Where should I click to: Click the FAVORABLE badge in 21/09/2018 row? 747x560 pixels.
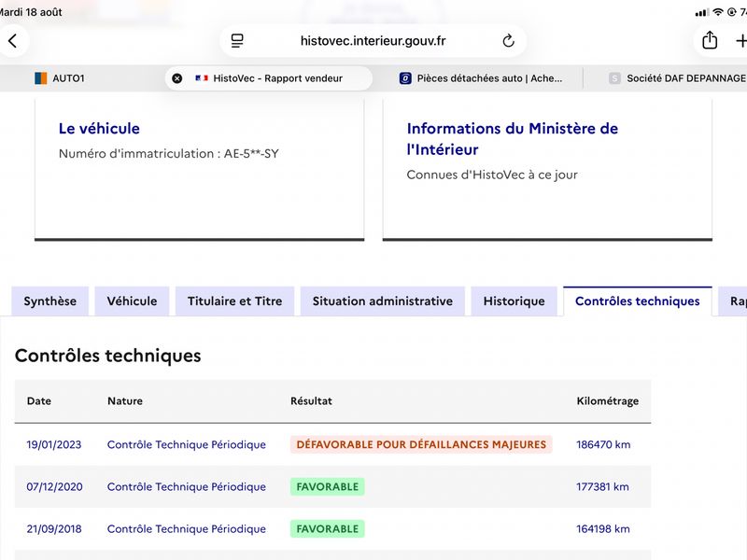coord(328,528)
